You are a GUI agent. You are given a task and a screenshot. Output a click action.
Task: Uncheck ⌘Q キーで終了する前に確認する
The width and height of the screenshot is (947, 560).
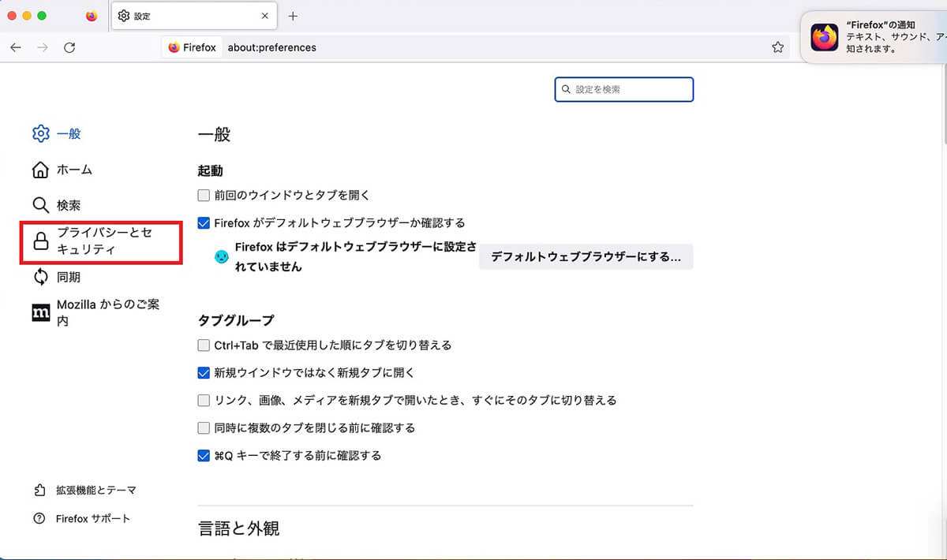tap(204, 455)
